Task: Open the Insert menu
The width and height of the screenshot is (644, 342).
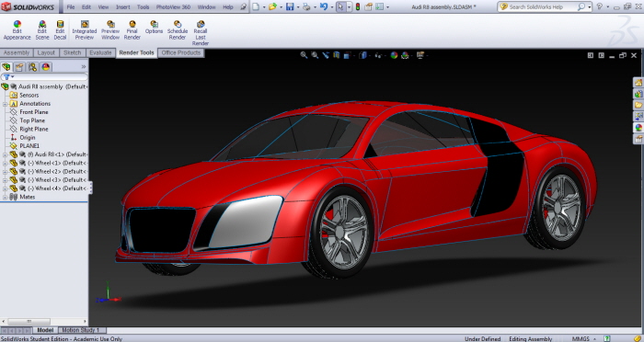Action: 122,7
